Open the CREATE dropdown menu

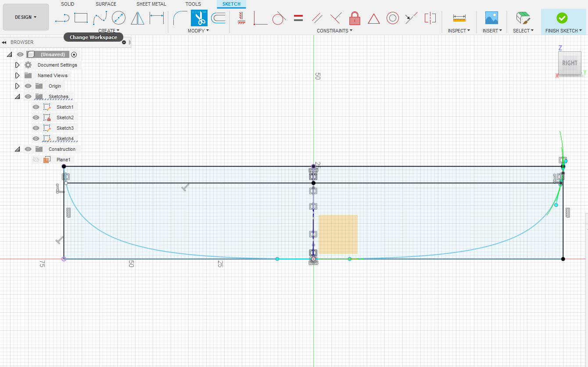coord(109,31)
